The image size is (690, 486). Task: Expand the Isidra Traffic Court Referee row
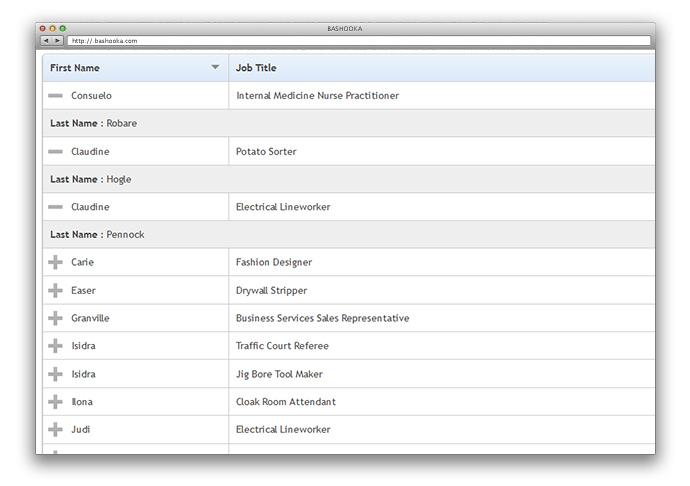(x=55, y=346)
